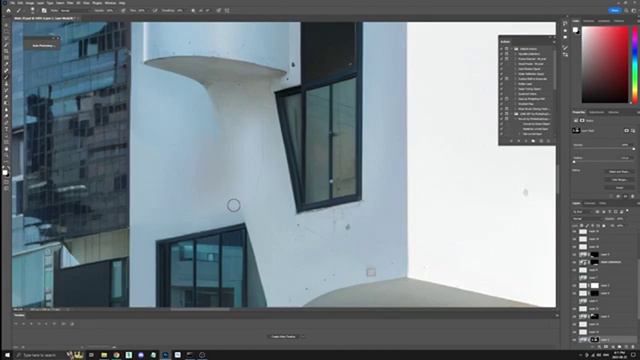Open the Windows Start menu
The image size is (640, 360).
click(x=7, y=355)
